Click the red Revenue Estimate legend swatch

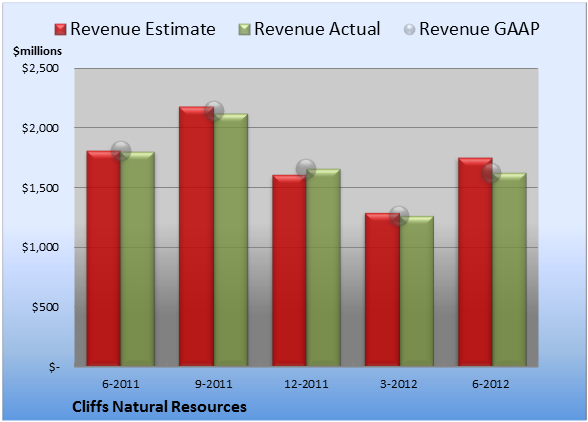[60, 30]
